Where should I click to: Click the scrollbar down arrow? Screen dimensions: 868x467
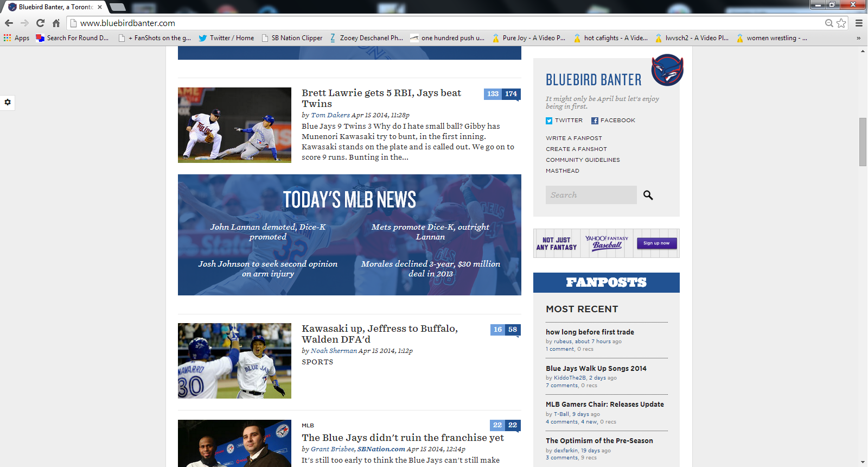(863, 462)
